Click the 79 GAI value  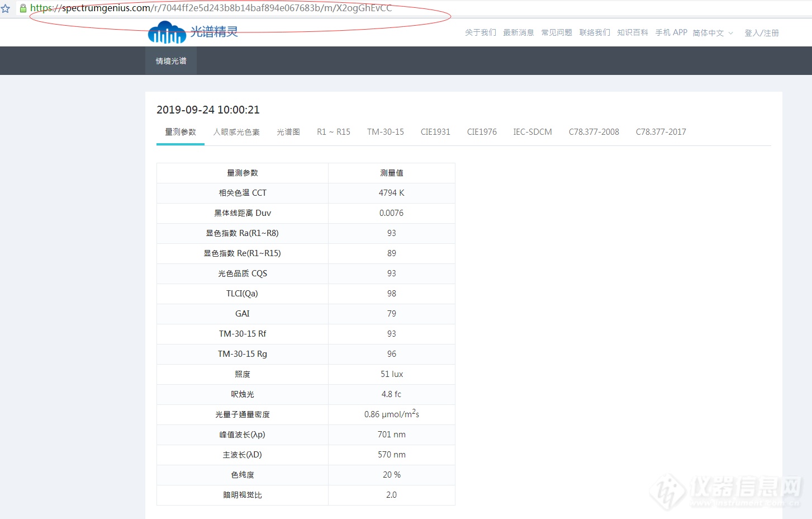coord(392,314)
